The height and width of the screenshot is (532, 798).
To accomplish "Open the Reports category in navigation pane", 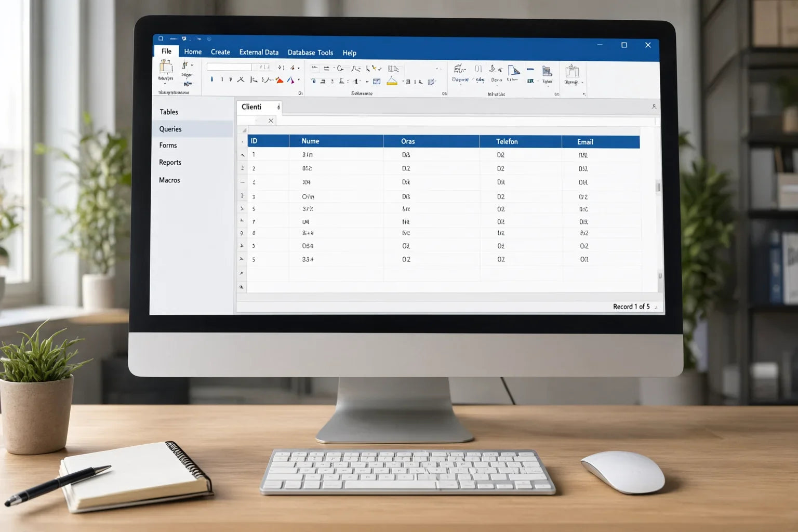I will (x=170, y=162).
